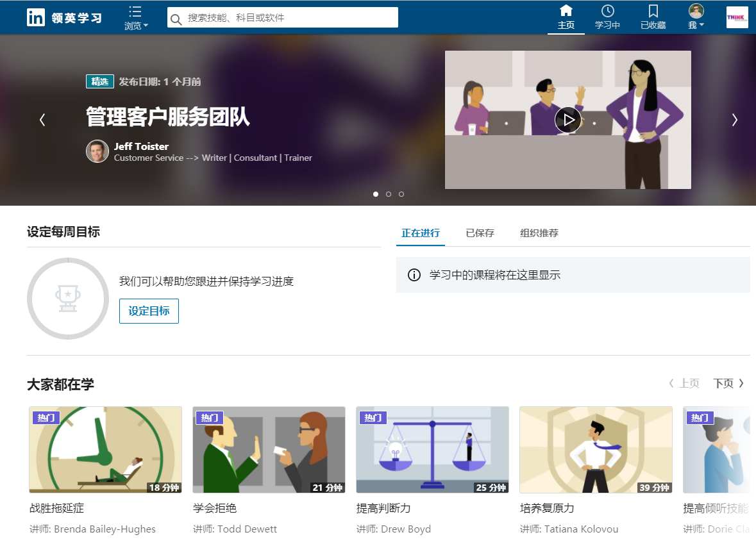The width and height of the screenshot is (756, 553).
Task: Click Jeff Toister's avatar photo
Action: coord(97,151)
